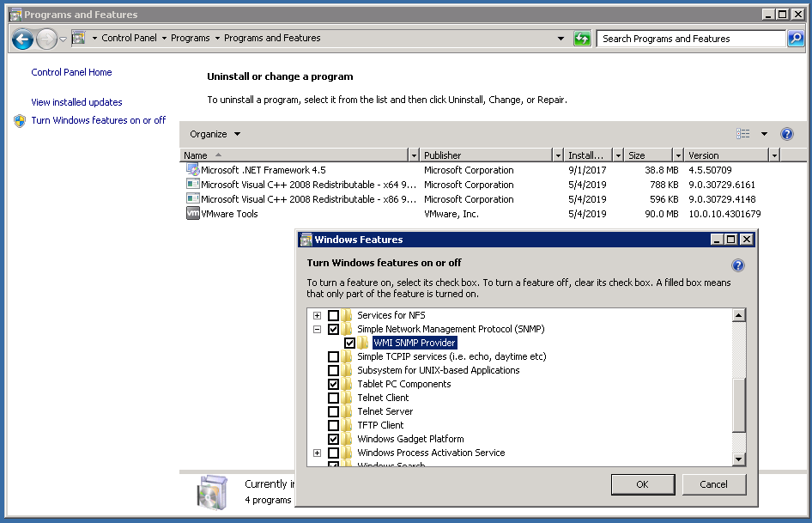Sort by the Name column header
This screenshot has width=812, height=523.
tap(294, 155)
